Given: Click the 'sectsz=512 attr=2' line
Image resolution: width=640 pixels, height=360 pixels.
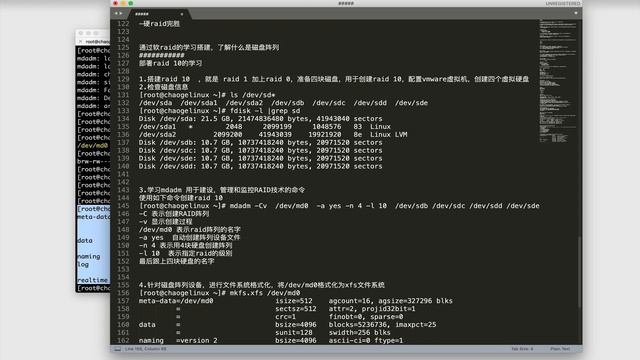Looking at the screenshot, I should click(296, 309).
